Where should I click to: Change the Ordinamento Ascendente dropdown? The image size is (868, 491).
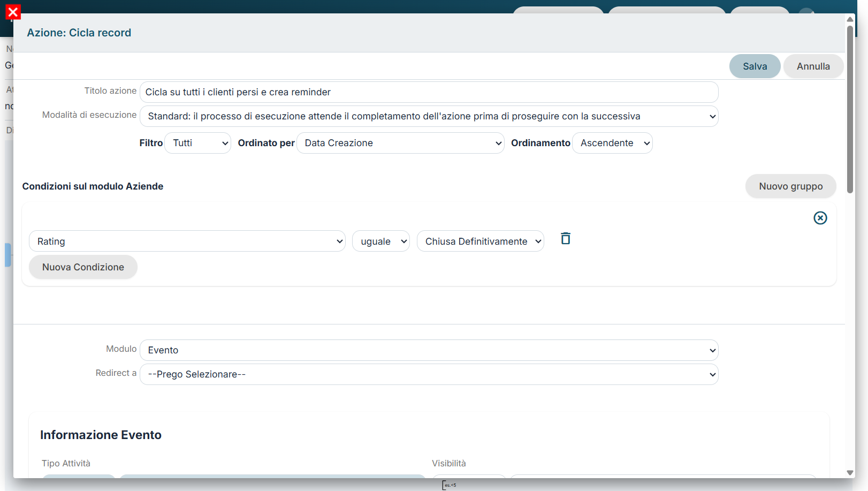pos(612,143)
